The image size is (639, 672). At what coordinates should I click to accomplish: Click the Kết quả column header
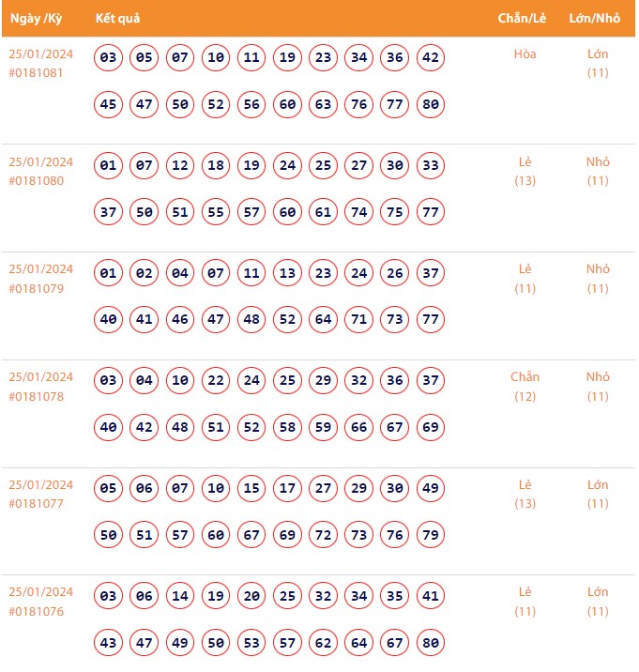(118, 19)
